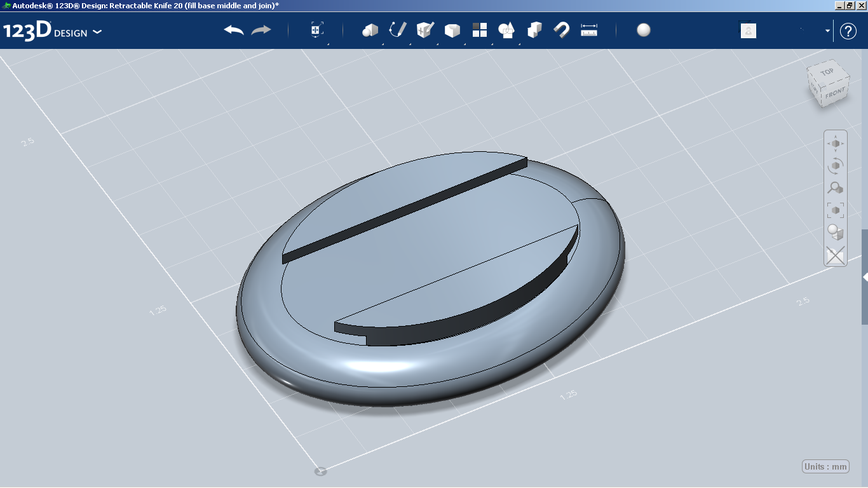Toggle the hide sketches/grid visibility icon

pyautogui.click(x=836, y=255)
